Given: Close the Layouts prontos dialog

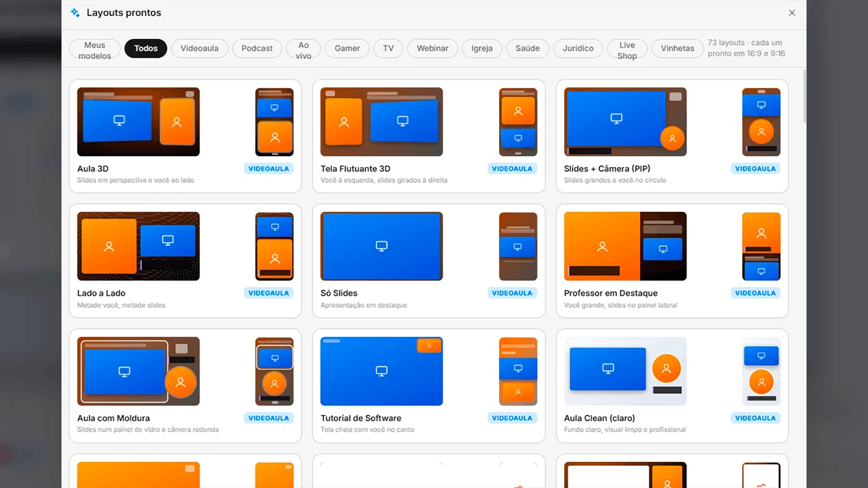Looking at the screenshot, I should point(792,13).
